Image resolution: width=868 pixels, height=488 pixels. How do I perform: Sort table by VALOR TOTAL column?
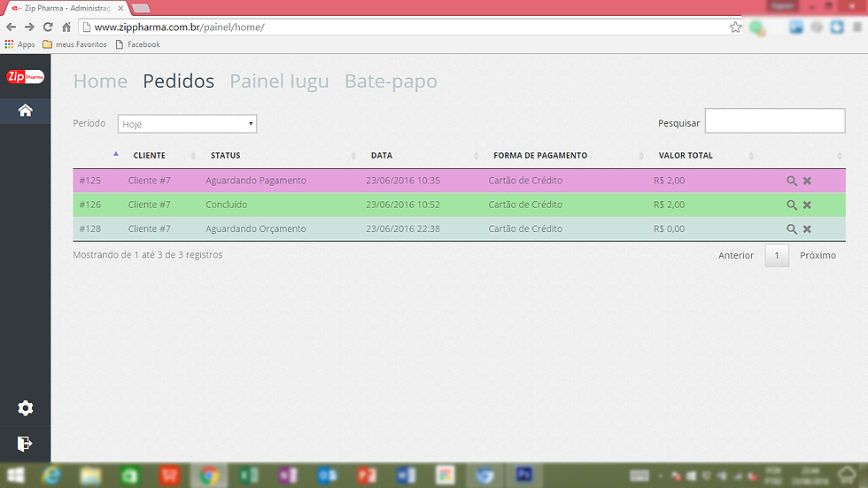coord(686,156)
